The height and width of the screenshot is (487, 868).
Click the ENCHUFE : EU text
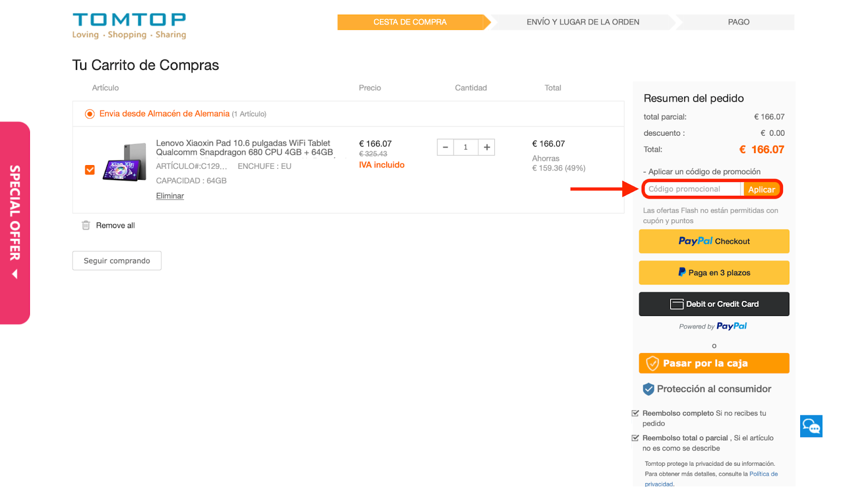265,166
